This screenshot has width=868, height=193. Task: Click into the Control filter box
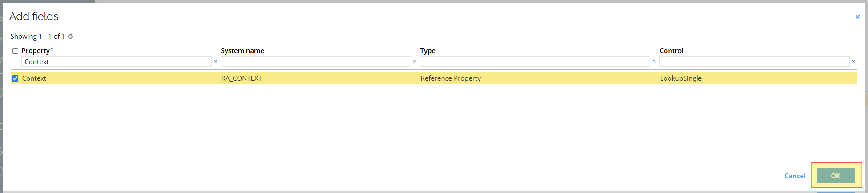pyautogui.click(x=754, y=62)
